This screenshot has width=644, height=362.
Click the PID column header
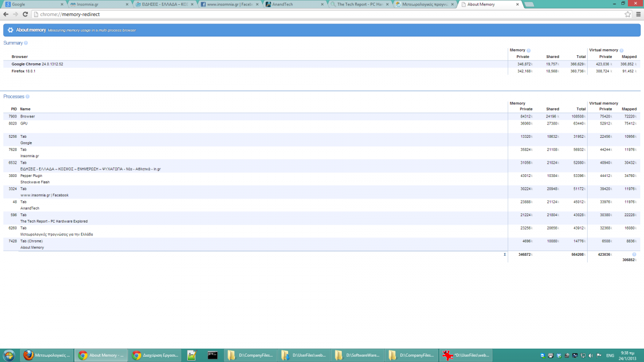point(14,109)
